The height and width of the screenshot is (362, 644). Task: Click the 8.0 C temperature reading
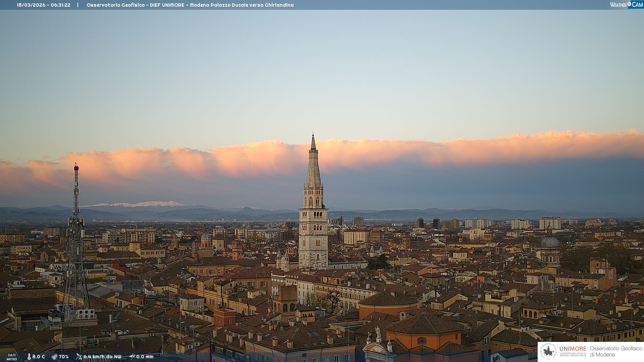point(39,357)
